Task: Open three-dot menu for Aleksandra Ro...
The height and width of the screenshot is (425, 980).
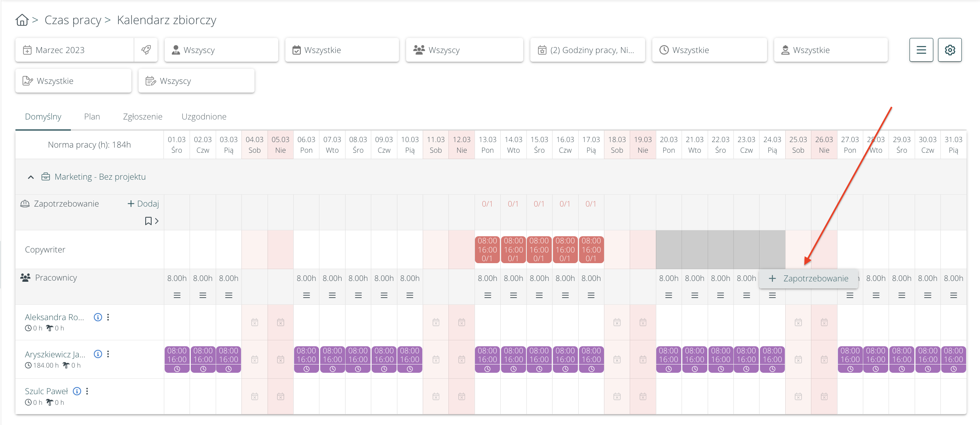Action: (108, 317)
